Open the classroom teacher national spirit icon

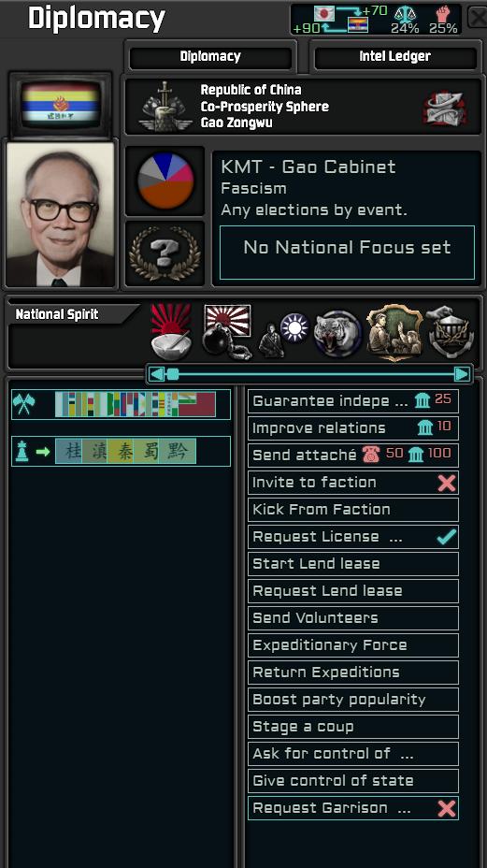394,332
